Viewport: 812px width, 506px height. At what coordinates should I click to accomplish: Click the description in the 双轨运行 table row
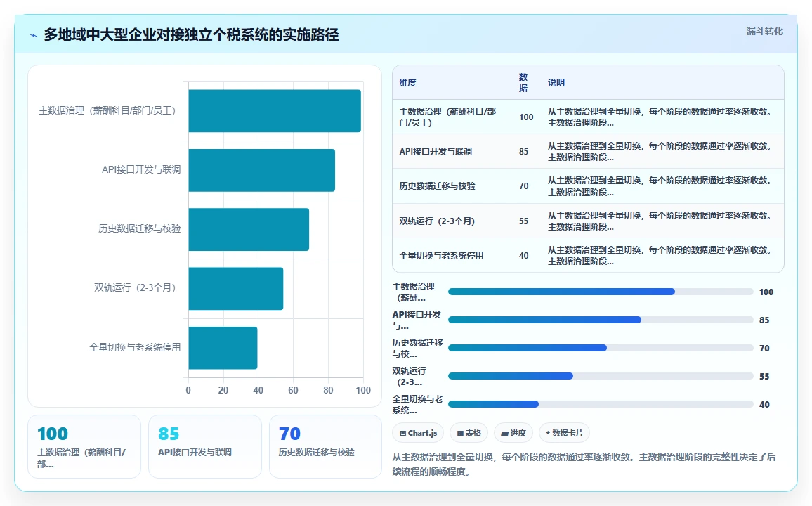coord(660,221)
